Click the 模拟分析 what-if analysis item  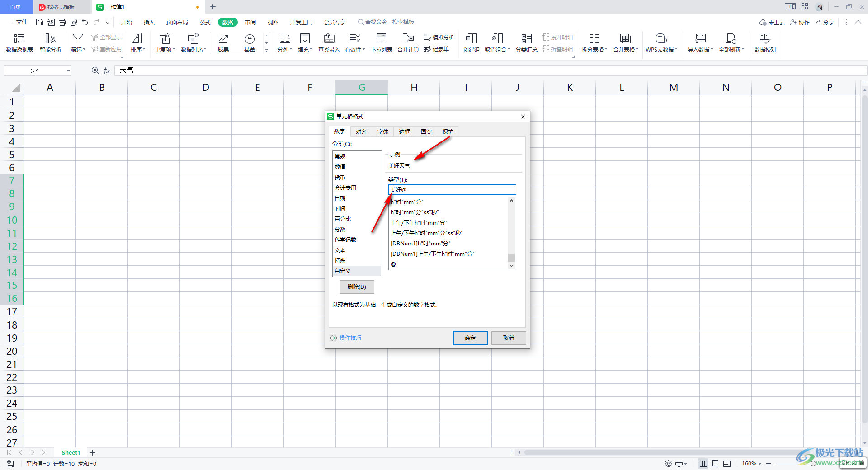coord(439,38)
